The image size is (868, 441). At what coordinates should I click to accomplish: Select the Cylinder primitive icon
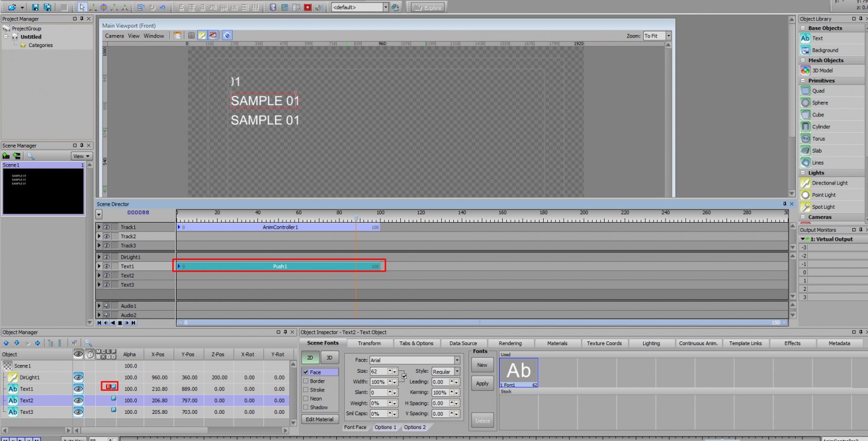click(805, 127)
